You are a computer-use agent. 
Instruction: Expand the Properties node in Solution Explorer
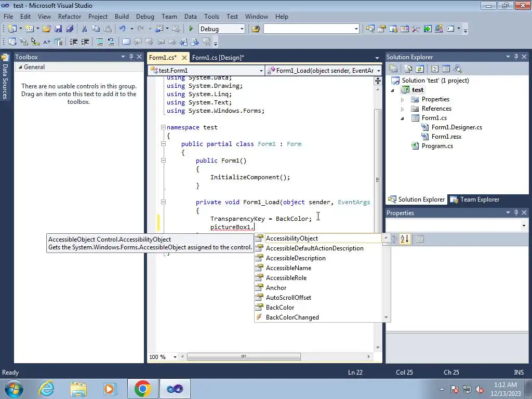[x=403, y=100]
